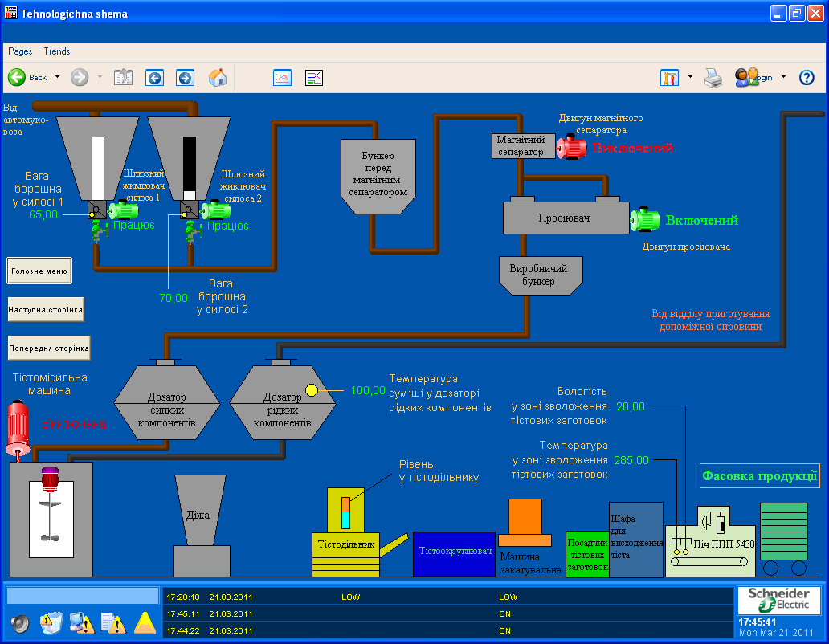Click the Просіювач block
The height and width of the screenshot is (644, 829).
tap(566, 218)
